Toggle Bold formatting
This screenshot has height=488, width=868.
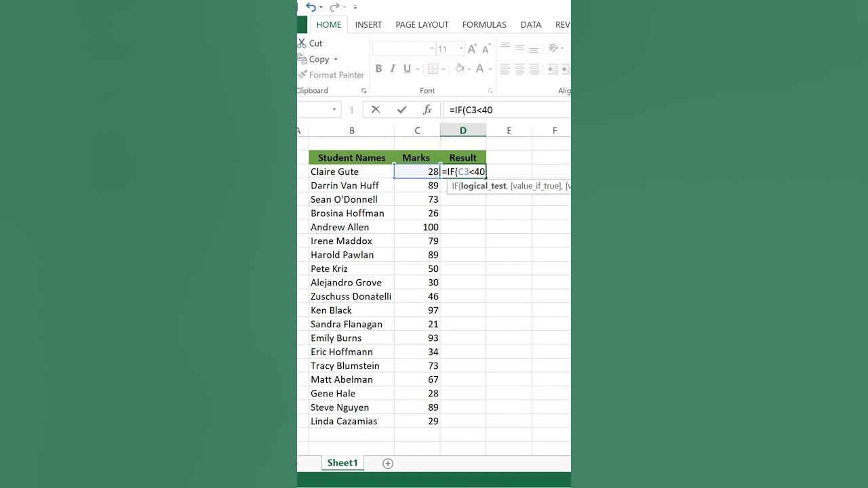point(378,68)
